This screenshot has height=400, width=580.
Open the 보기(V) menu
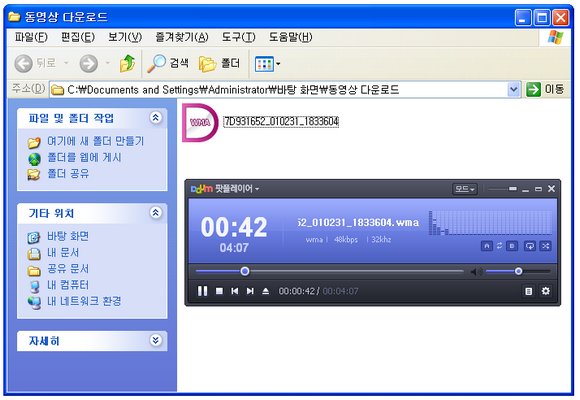click(125, 37)
